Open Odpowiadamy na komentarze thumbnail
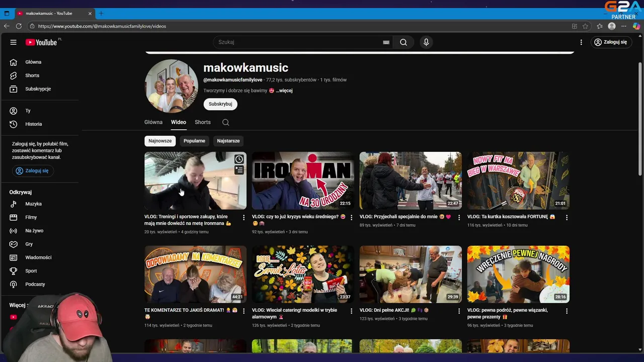This screenshot has height=362, width=644. point(195,274)
